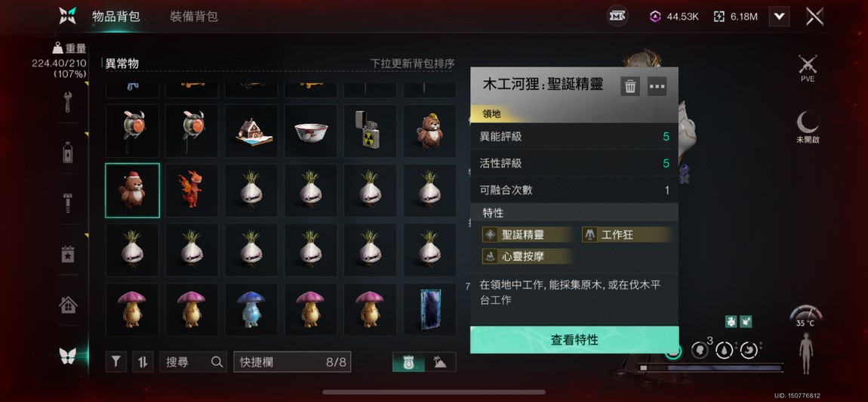Switch to the island view toggle

(440, 362)
